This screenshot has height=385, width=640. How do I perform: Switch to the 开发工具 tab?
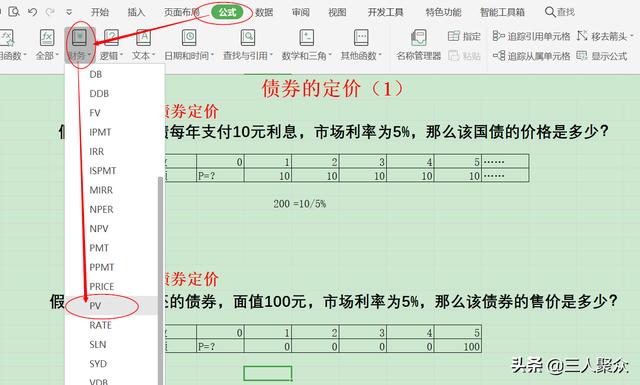386,12
